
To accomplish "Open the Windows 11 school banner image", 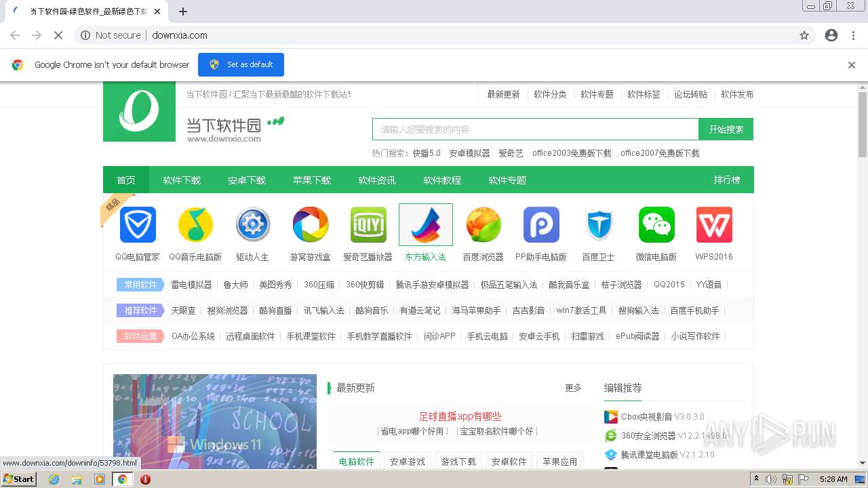I will tap(215, 422).
